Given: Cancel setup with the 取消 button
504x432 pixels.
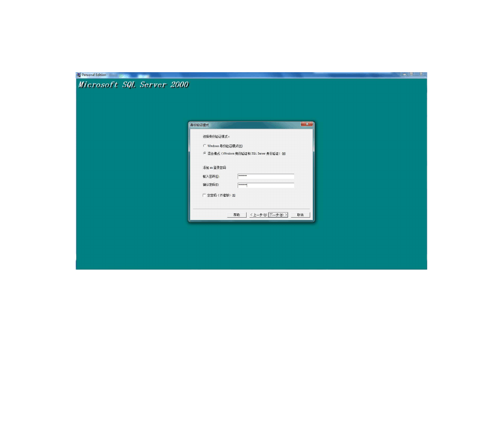Looking at the screenshot, I should tap(300, 214).
